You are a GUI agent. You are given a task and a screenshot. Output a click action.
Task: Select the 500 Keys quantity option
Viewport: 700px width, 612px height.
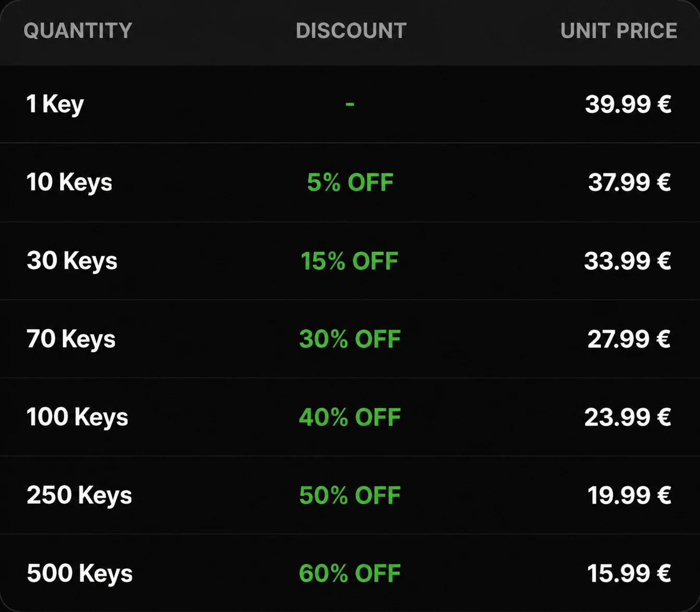tap(80, 574)
